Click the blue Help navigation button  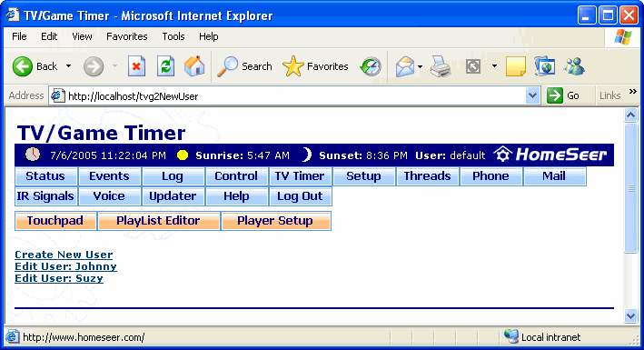pyautogui.click(x=236, y=196)
